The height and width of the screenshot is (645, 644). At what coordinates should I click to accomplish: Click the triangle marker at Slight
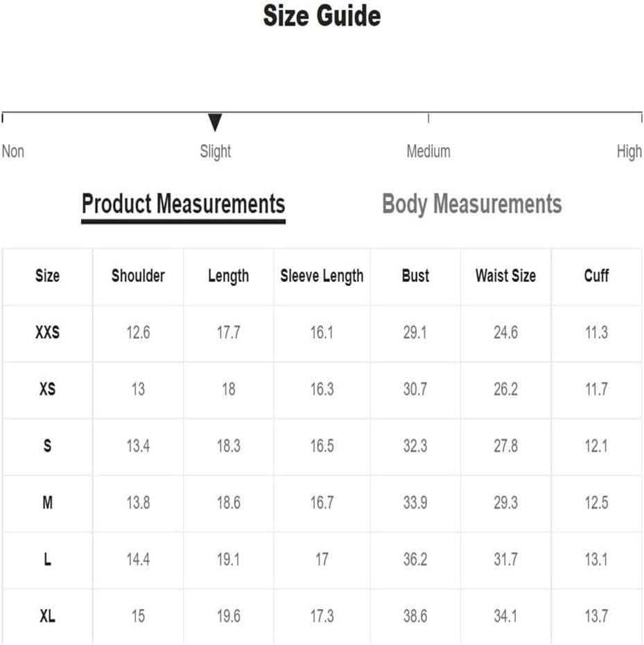coord(215,122)
